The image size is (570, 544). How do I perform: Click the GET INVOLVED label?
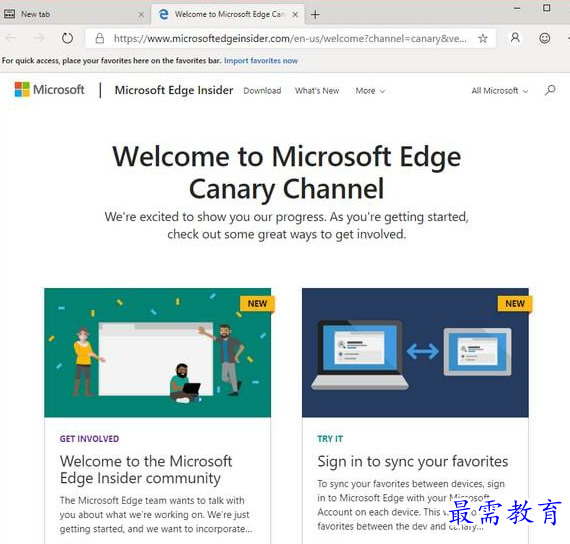(x=89, y=439)
